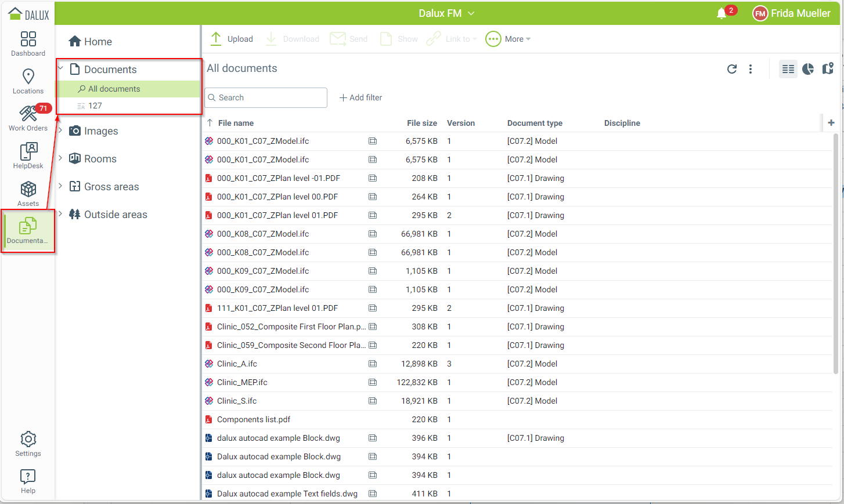Expand the Rooms tree node
Image resolution: width=844 pixels, height=504 pixels.
(x=60, y=158)
